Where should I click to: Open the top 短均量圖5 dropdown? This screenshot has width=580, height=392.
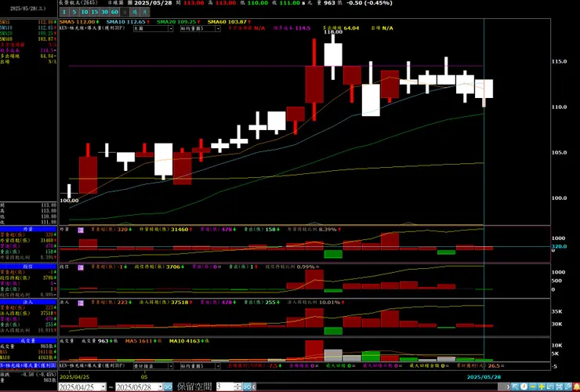(200, 28)
